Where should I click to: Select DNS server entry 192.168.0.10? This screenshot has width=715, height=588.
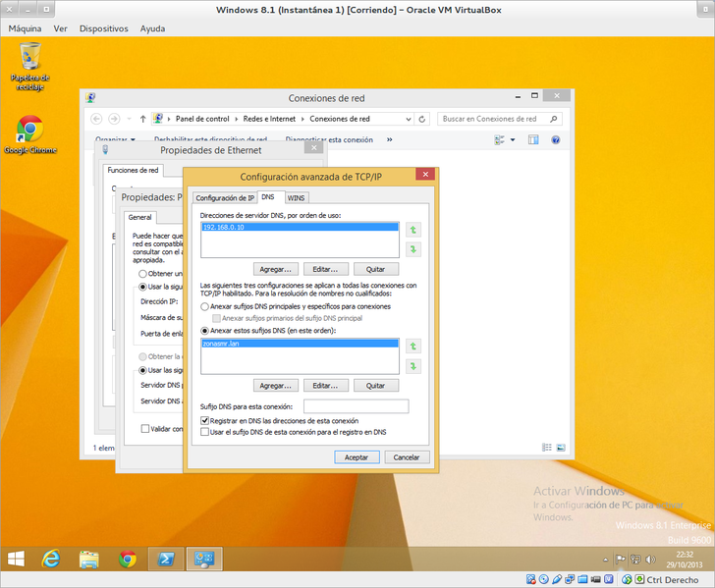[x=301, y=227]
